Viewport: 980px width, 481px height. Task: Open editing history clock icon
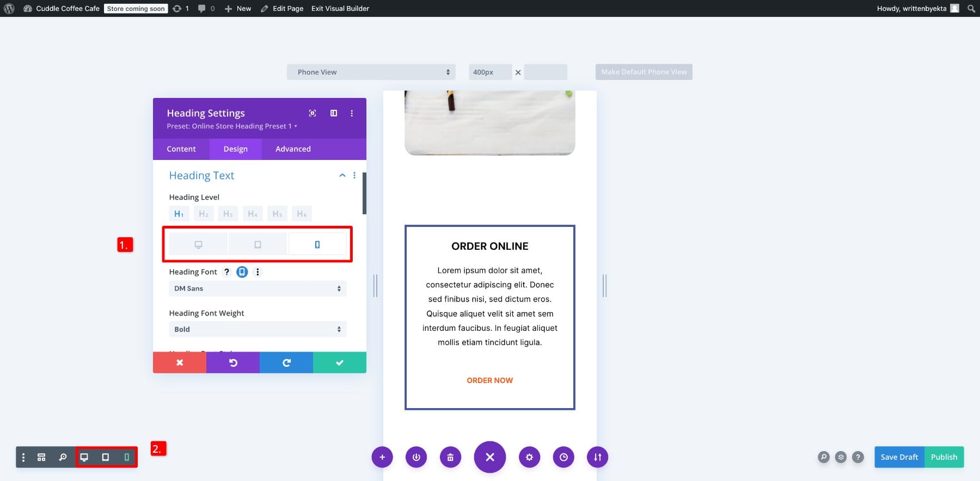pos(563,457)
